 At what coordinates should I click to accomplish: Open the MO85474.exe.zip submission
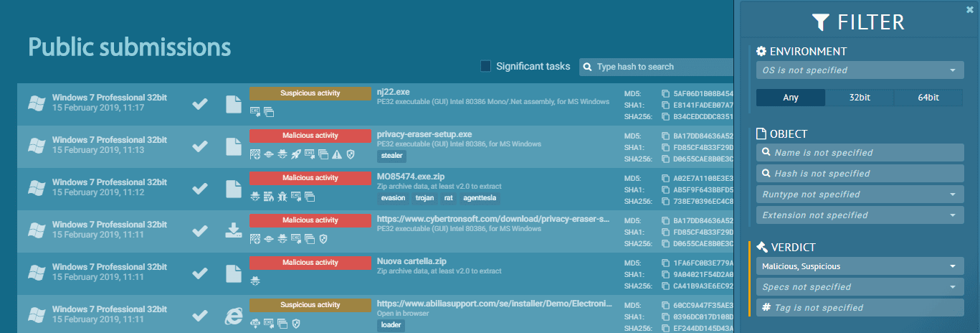(410, 177)
